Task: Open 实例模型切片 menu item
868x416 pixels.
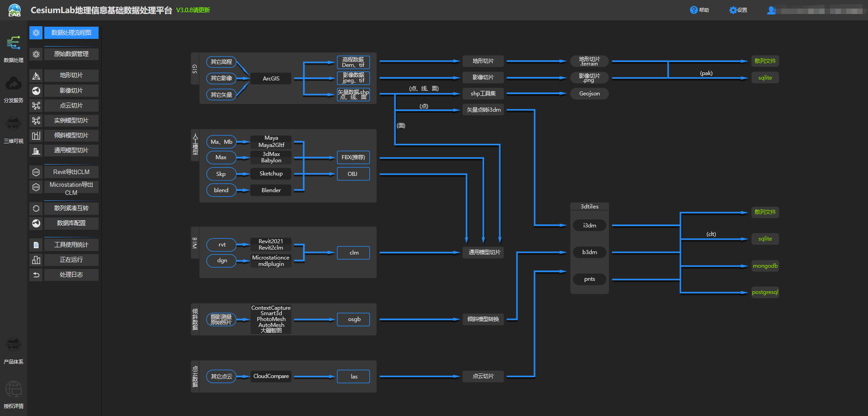Action: tap(71, 121)
